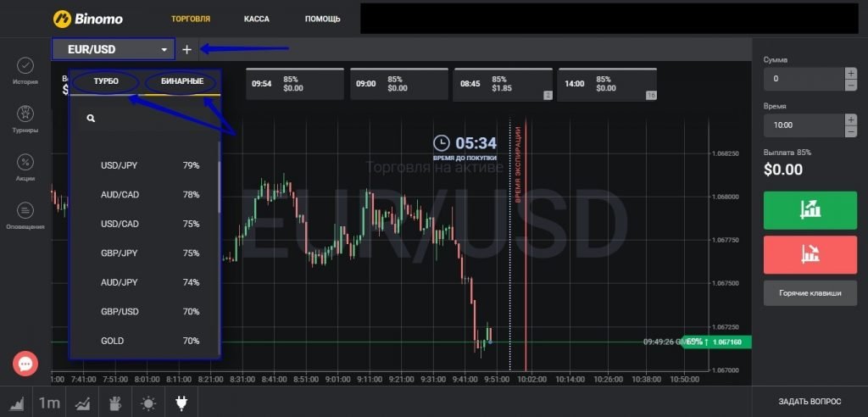
Task: Click the red live chat bubble icon
Action: (x=25, y=364)
